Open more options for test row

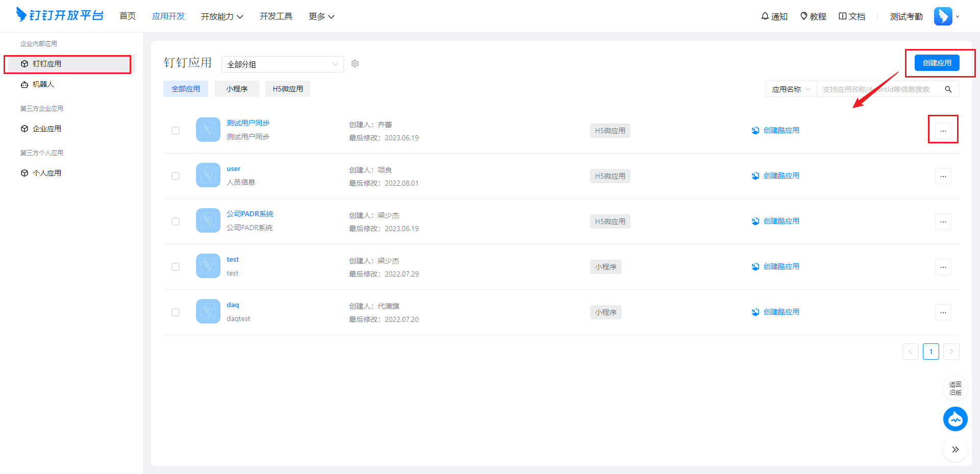point(943,267)
